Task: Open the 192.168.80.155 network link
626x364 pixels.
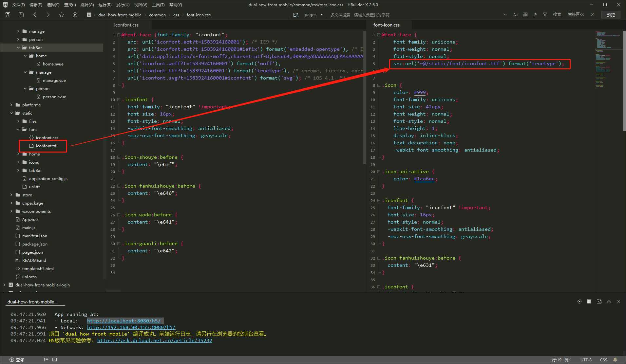Action: click(131, 327)
